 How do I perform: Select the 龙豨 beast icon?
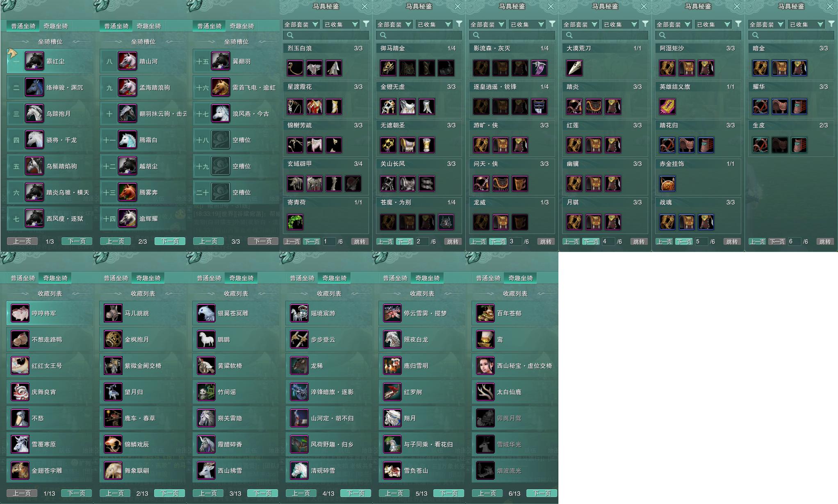(x=299, y=366)
